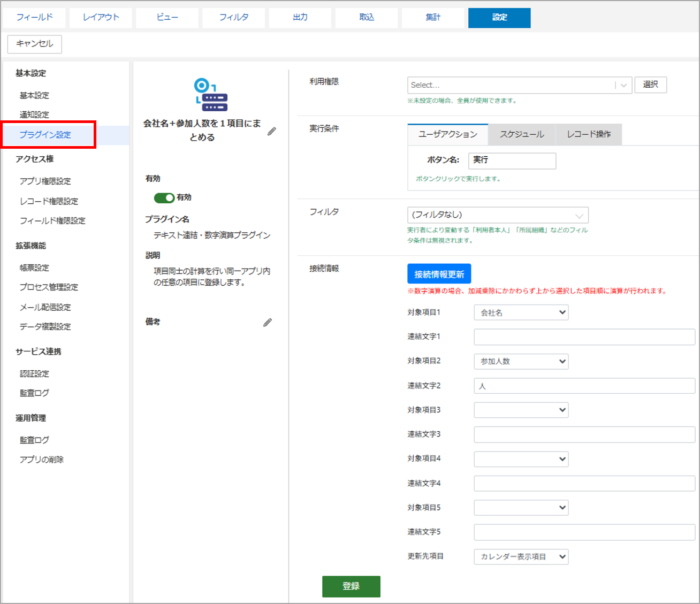Click the pencil icon beside plugin title
This screenshot has height=604, width=700.
(271, 131)
